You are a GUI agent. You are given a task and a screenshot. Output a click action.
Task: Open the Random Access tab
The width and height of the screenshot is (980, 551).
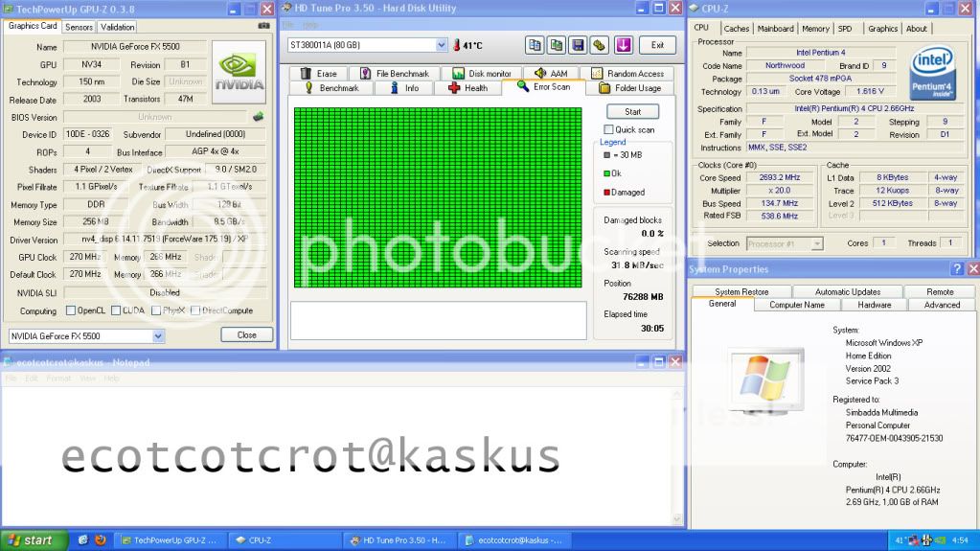tap(627, 73)
